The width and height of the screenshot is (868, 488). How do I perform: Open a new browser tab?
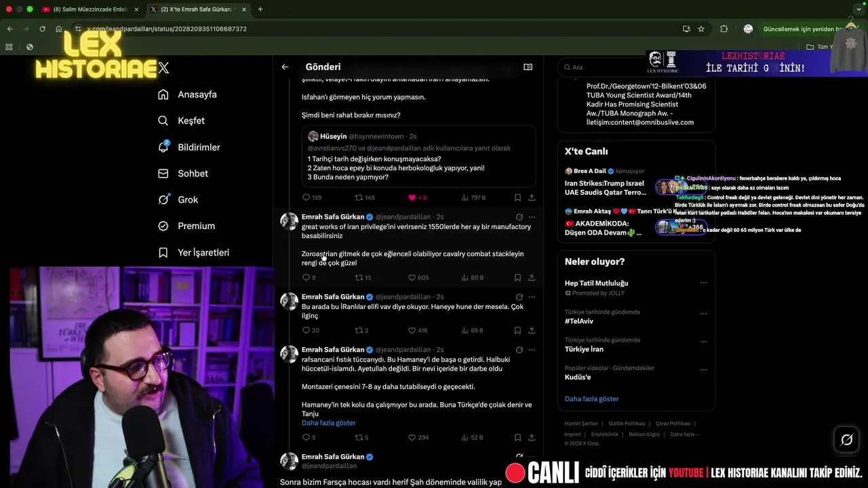(260, 9)
